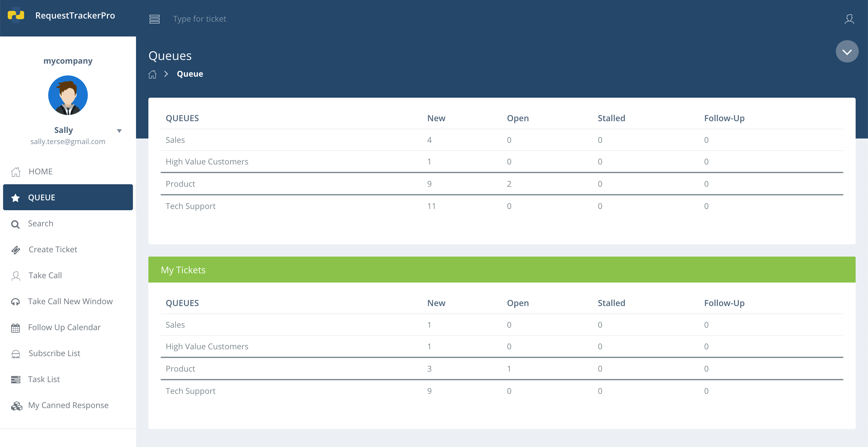
Task: Click the Follow-Up column header in top table
Action: 724,118
